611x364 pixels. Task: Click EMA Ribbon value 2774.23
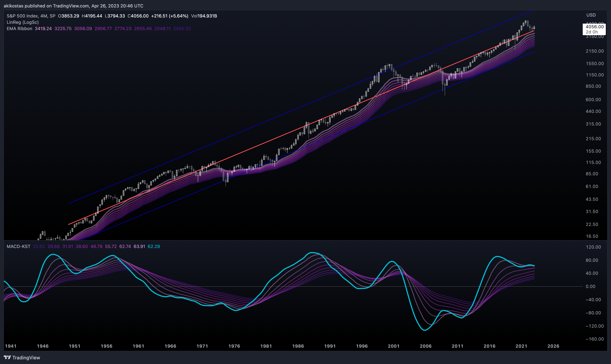pos(123,29)
